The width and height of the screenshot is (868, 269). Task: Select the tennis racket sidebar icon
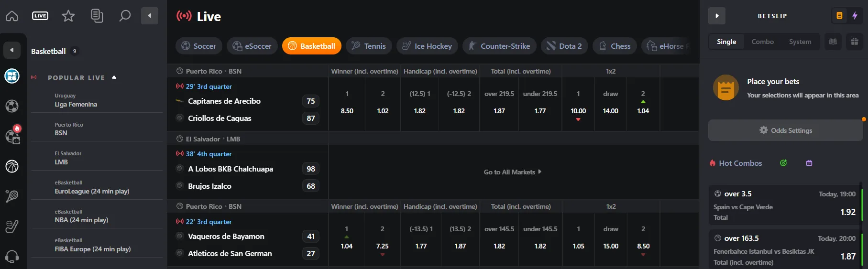pyautogui.click(x=12, y=196)
